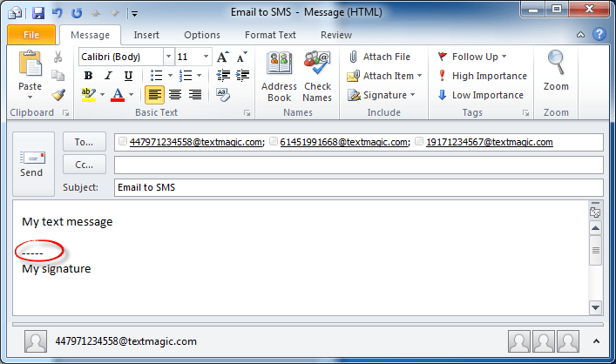Click Check Names
The image size is (616, 364).
click(317, 76)
